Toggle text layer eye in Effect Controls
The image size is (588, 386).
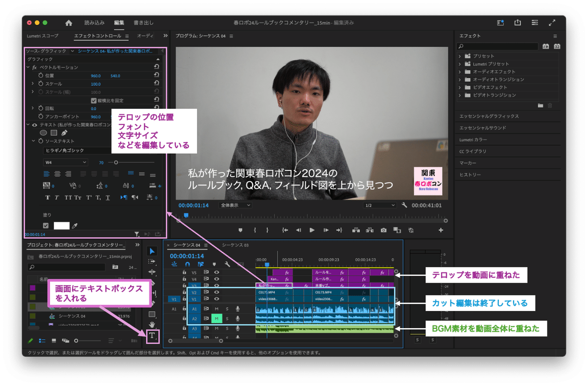click(34, 125)
